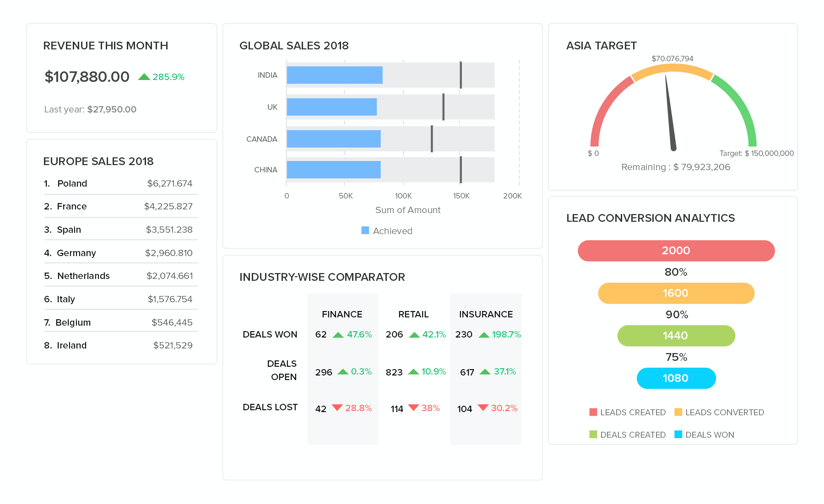Toggle Deals Won in the lead conversion legend
Image resolution: width=824 pixels, height=504 pixels.
click(x=678, y=434)
